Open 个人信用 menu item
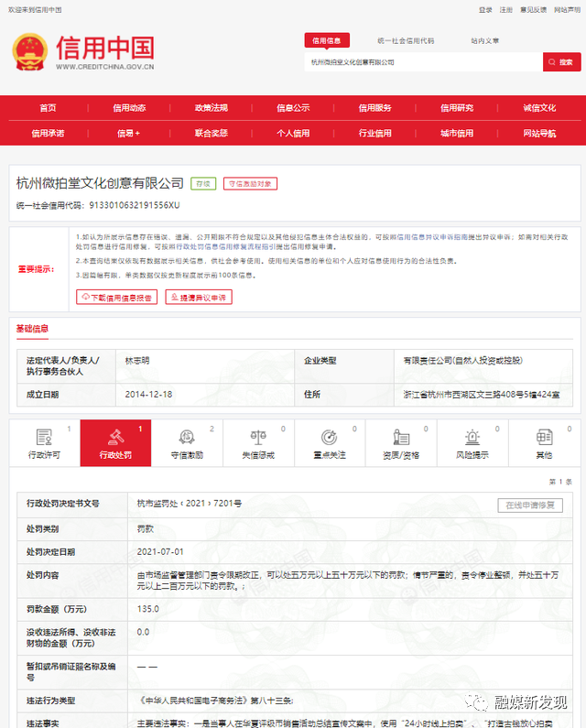 (293, 134)
